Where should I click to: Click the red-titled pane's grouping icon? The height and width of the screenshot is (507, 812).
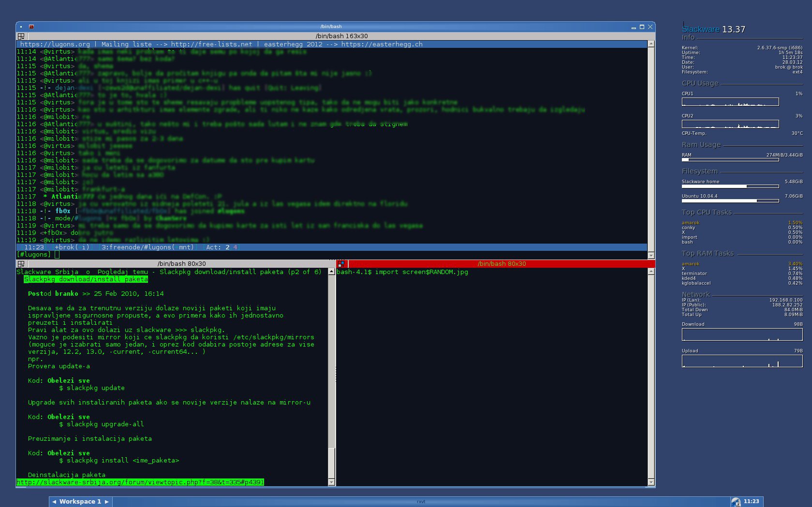(x=341, y=264)
